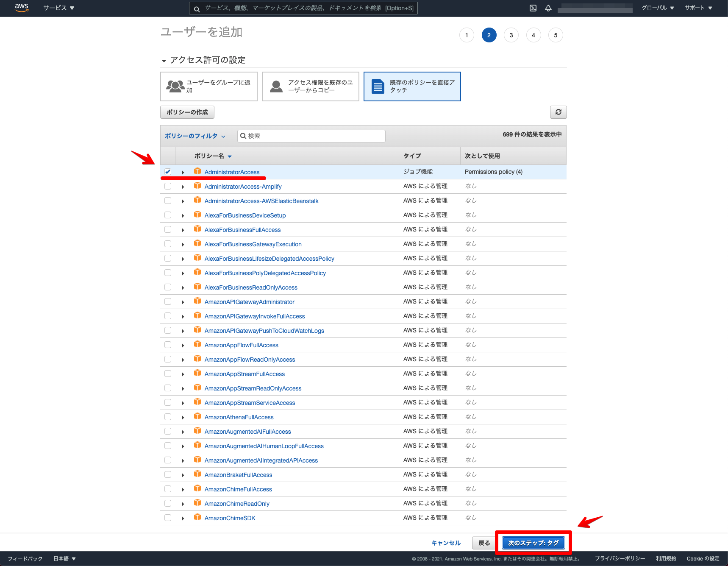Screen dimensions: 728x566
Task: Select ユーザーをグループに追加 option
Action: click(x=209, y=86)
